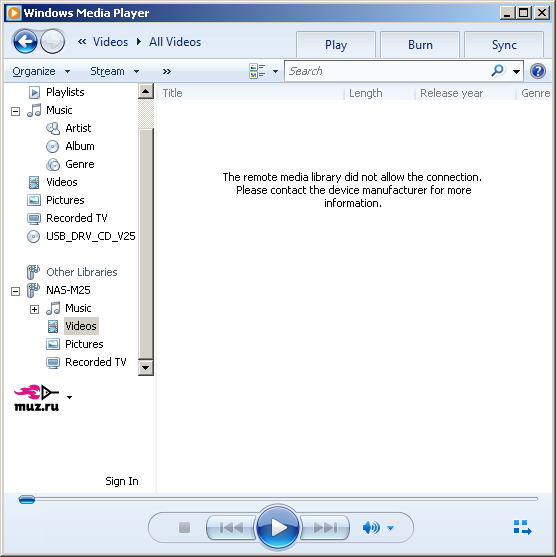Image resolution: width=556 pixels, height=557 pixels.
Task: Open Help with the question mark icon
Action: pyautogui.click(x=538, y=71)
